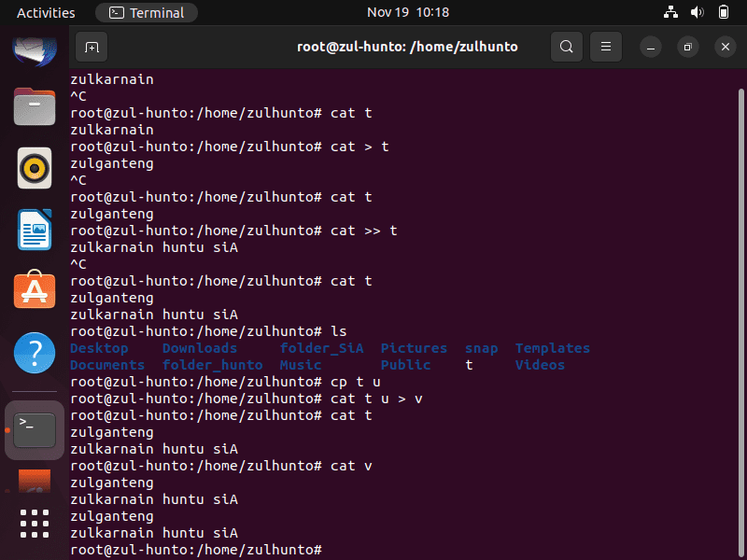Click the battery indicator icon
This screenshot has width=747, height=560.
tap(723, 12)
